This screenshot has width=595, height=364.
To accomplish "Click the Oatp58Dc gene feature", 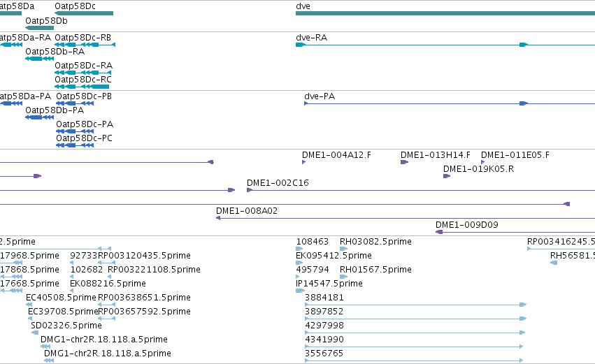I will pyautogui.click(x=84, y=13).
